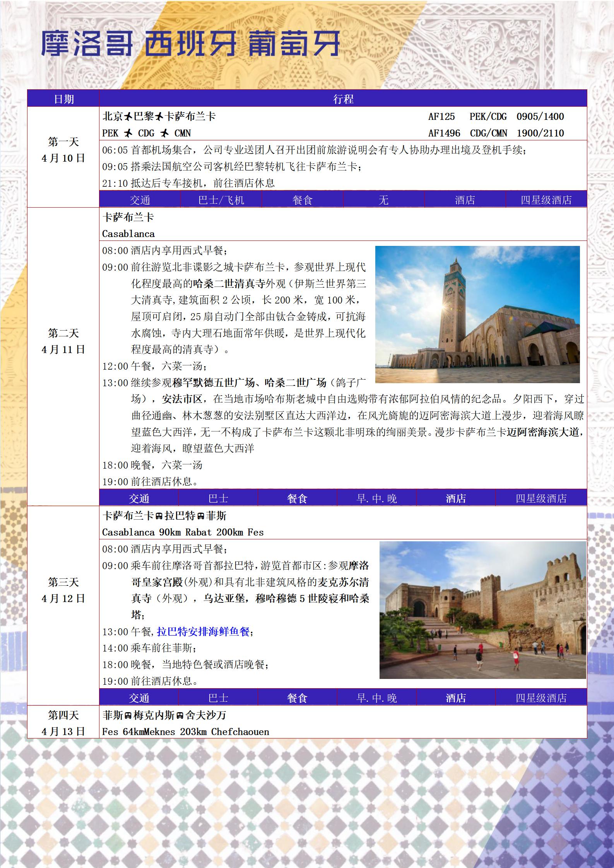Click the Rabat Kasbah fortress photo
The image size is (614, 868).
click(483, 610)
